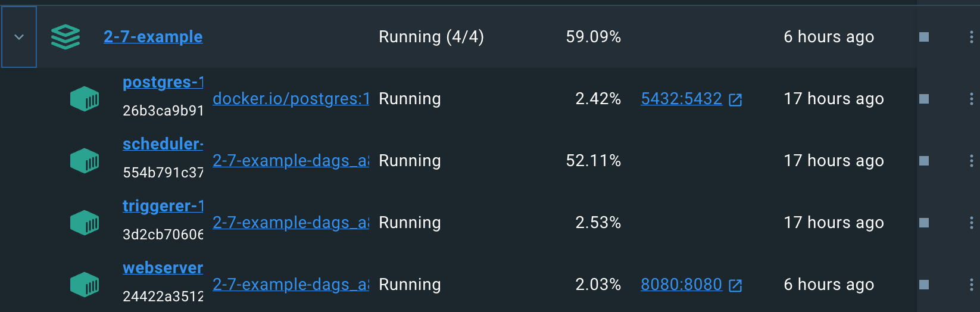Viewport: 980px width, 312px height.
Task: Open the docker.io/postgres image link
Action: (x=291, y=99)
